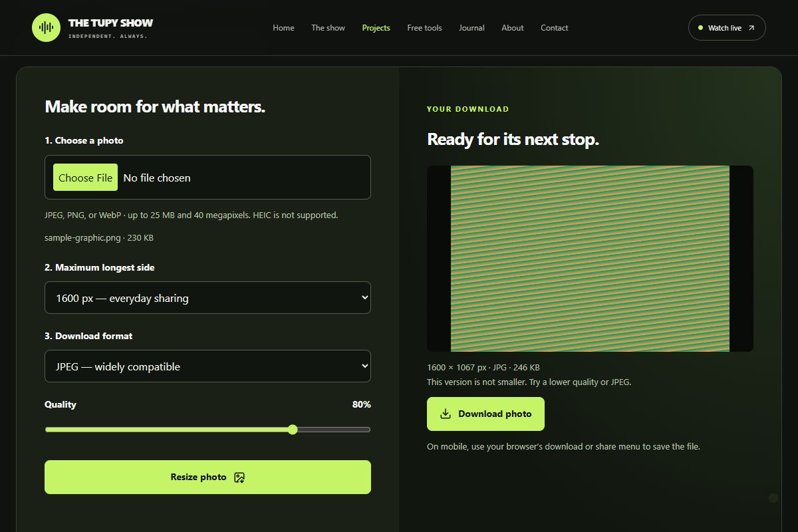The width and height of the screenshot is (798, 532).
Task: Open Free tools in navigation
Action: click(x=424, y=28)
